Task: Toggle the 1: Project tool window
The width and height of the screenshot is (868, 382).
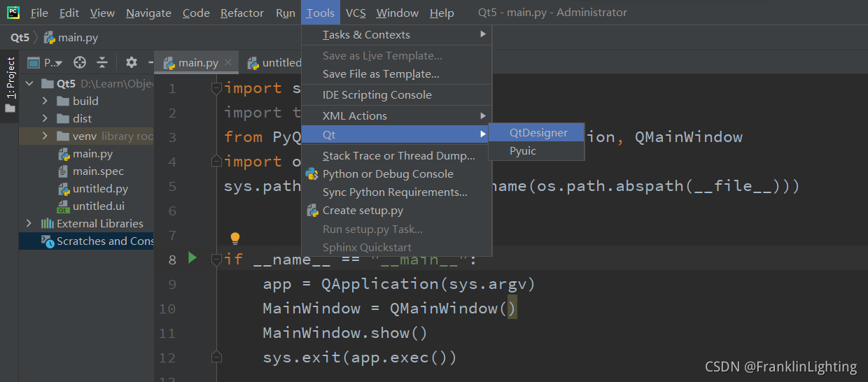Action: point(10,78)
